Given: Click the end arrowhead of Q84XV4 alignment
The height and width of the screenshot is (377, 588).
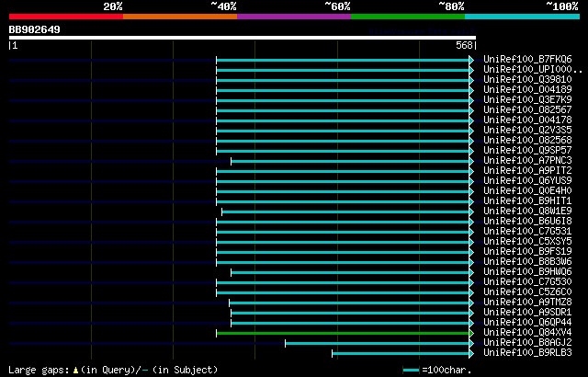Looking at the screenshot, I should coord(471,333).
